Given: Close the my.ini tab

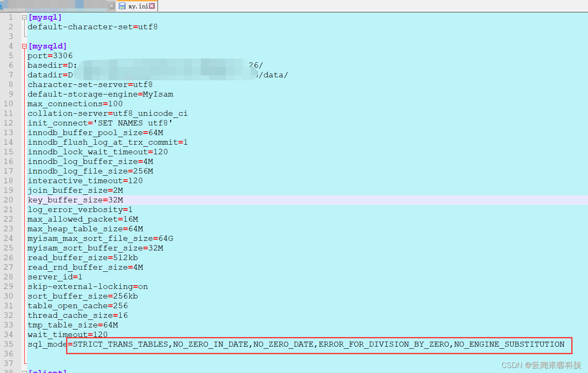Looking at the screenshot, I should tap(152, 6).
